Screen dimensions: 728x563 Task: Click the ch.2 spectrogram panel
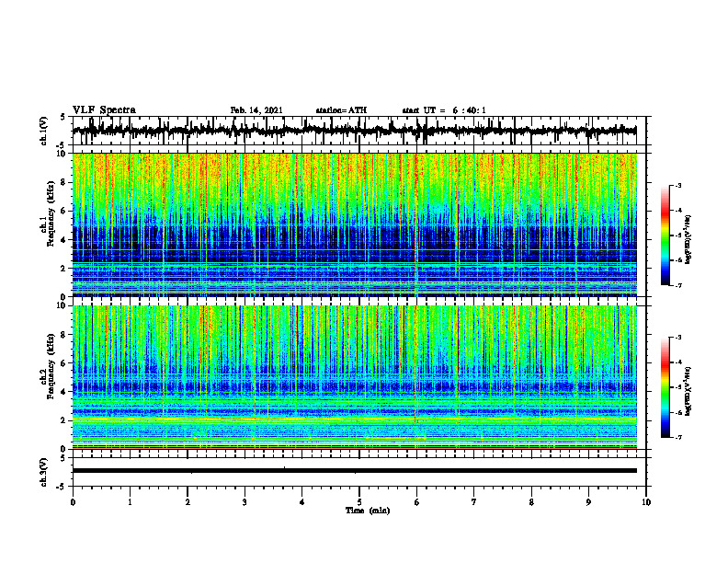(354, 377)
